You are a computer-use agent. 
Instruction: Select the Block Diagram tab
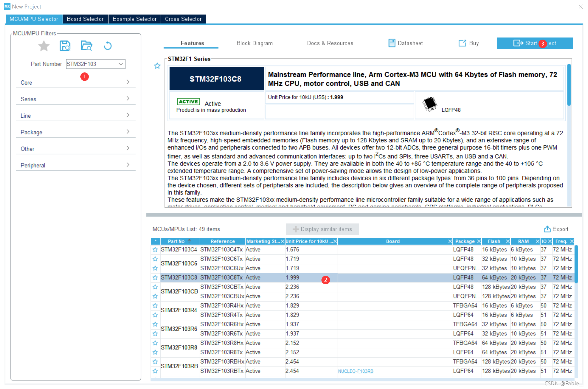tap(255, 42)
